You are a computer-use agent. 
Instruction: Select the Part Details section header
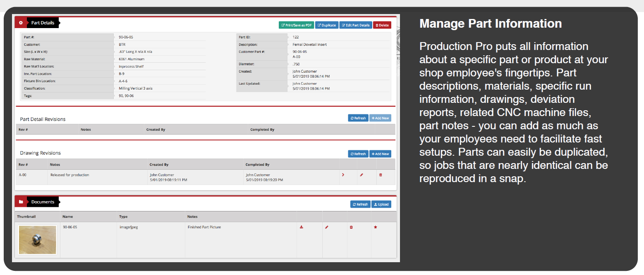[x=43, y=23]
